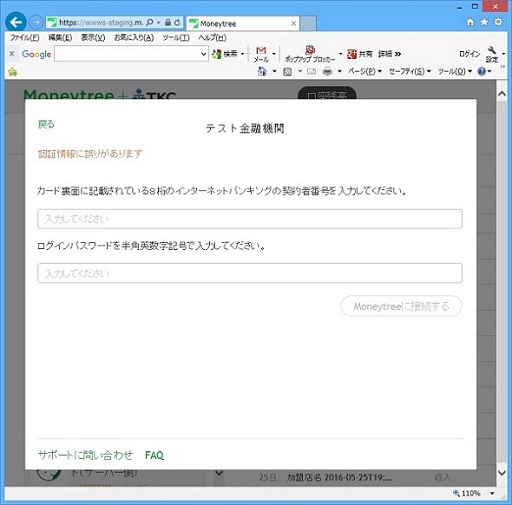This screenshot has width=512, height=505.
Task: Click the ログインパスワード input field
Action: [250, 273]
